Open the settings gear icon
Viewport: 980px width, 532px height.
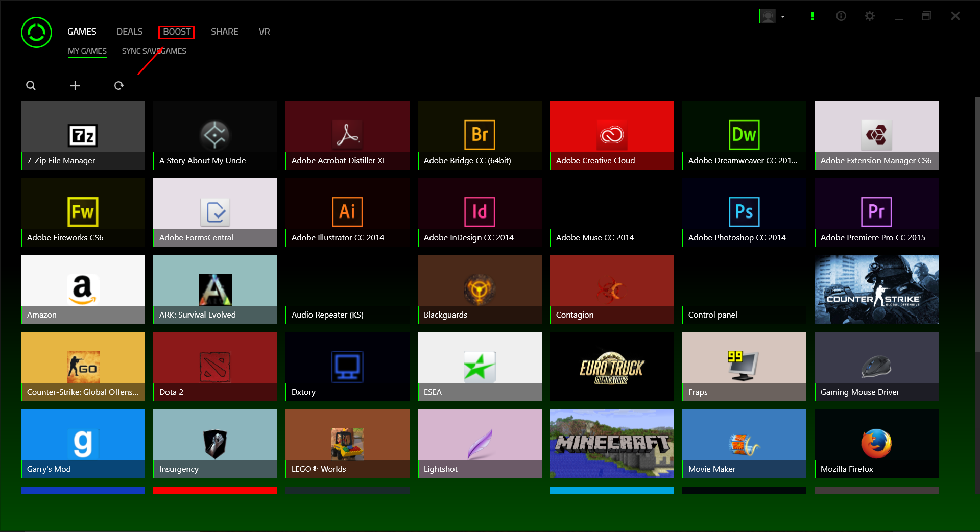tap(870, 16)
